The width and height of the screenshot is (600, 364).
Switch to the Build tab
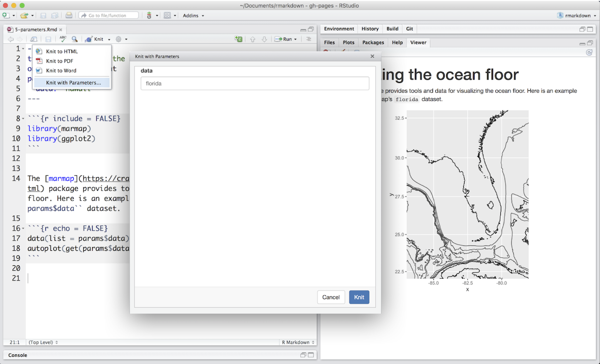pos(392,29)
